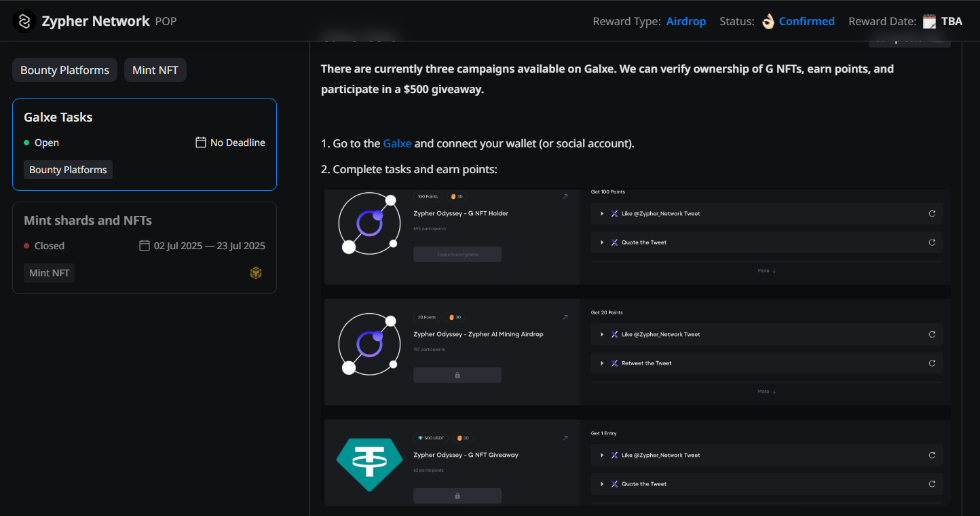Click the POP label next to Zypher Network
Image resolution: width=980 pixels, height=516 pixels.
[166, 21]
